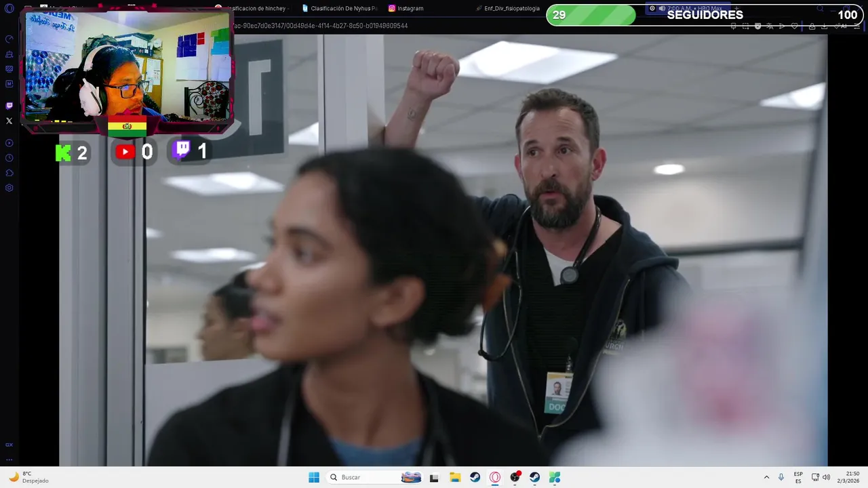Take a snapshot using the address bar icon
Viewport: 868px width, 488px height.
tap(745, 26)
